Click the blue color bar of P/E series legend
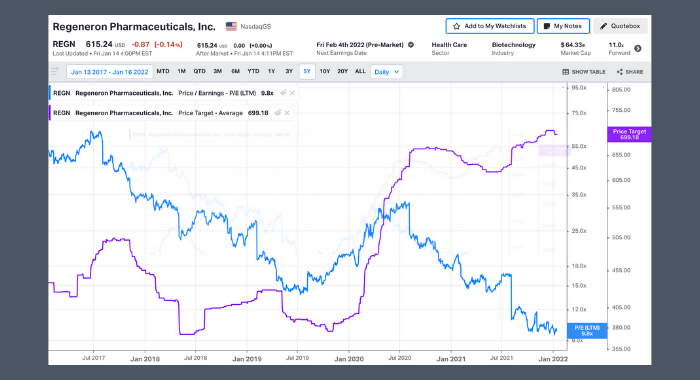The image size is (700, 380). click(50, 93)
